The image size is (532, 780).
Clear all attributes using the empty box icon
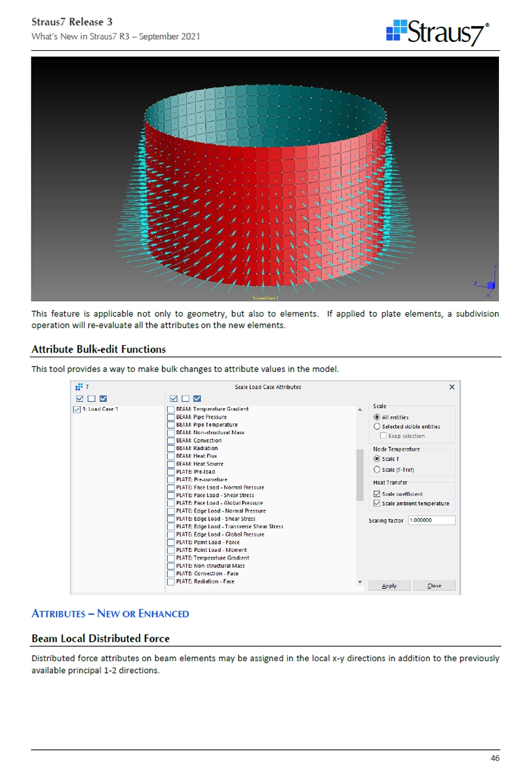coord(185,399)
